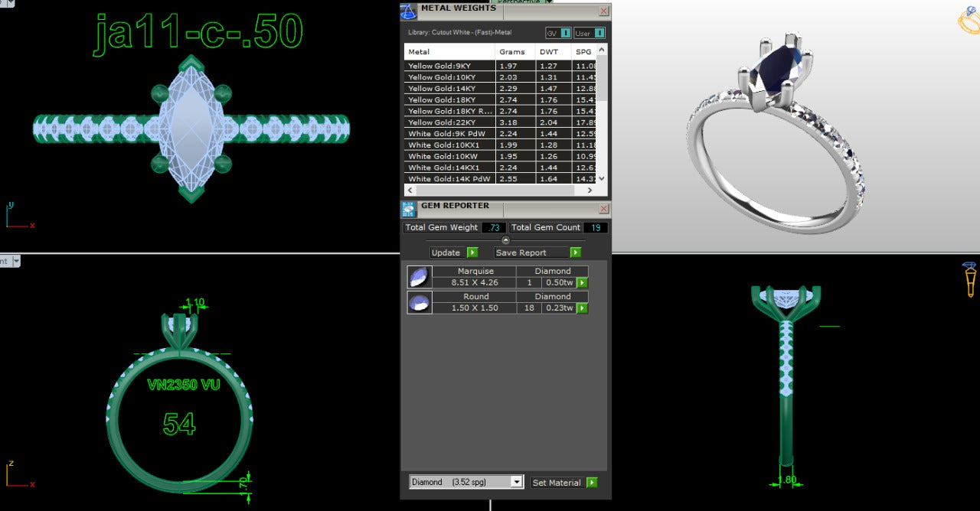The width and height of the screenshot is (980, 511).
Task: Click the Metal Weights panel scale icon
Action: pos(408,11)
